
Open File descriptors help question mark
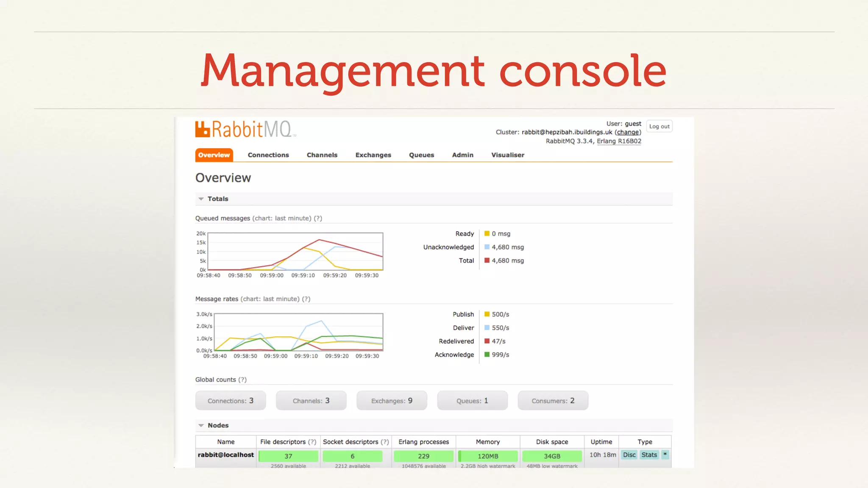pyautogui.click(x=312, y=442)
